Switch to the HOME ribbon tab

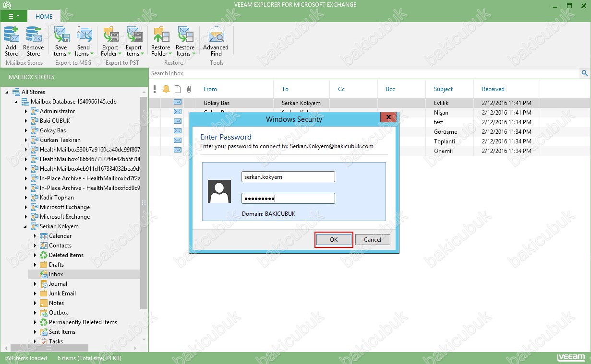click(x=44, y=16)
